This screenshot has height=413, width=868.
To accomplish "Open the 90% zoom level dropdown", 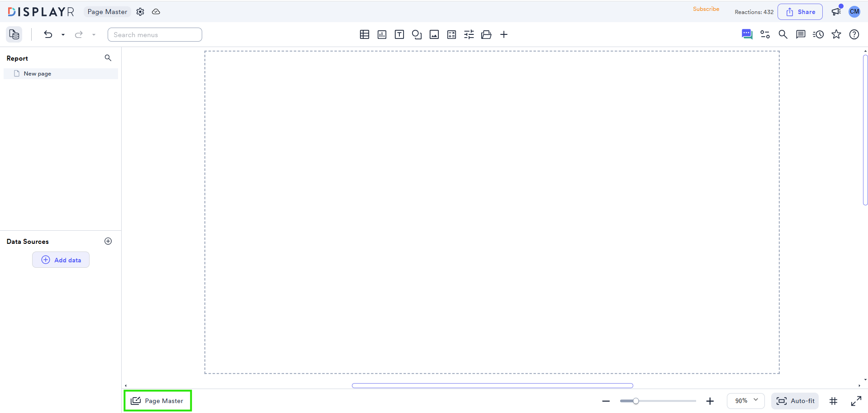I will pyautogui.click(x=746, y=401).
